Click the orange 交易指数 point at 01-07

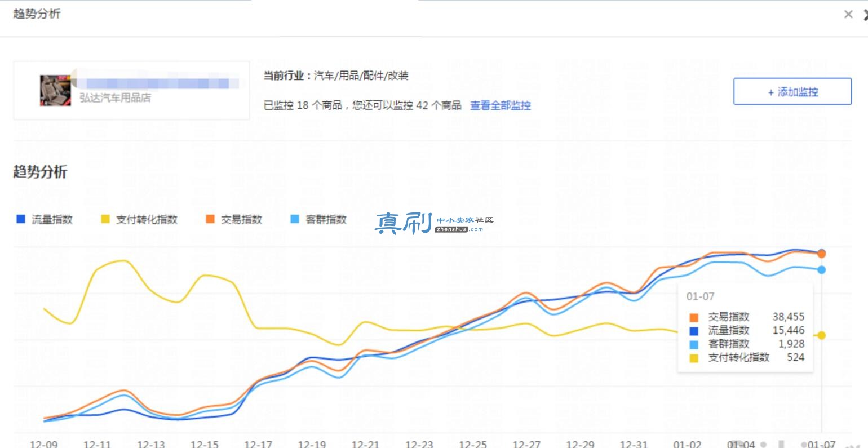click(821, 254)
